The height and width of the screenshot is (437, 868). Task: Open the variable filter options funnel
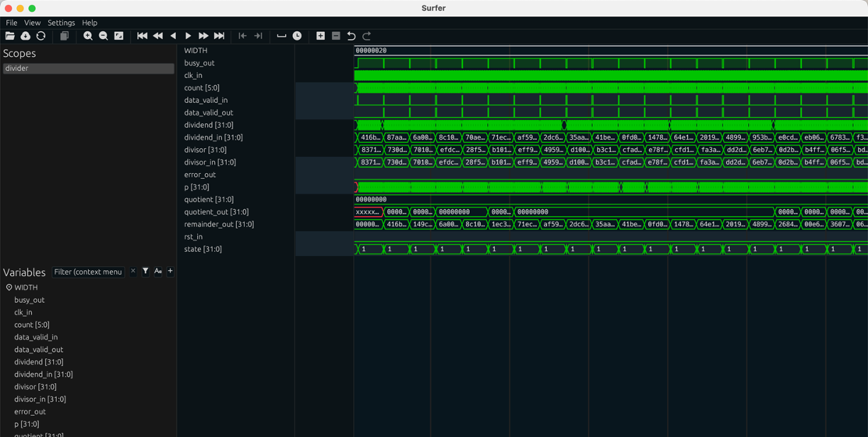(145, 272)
